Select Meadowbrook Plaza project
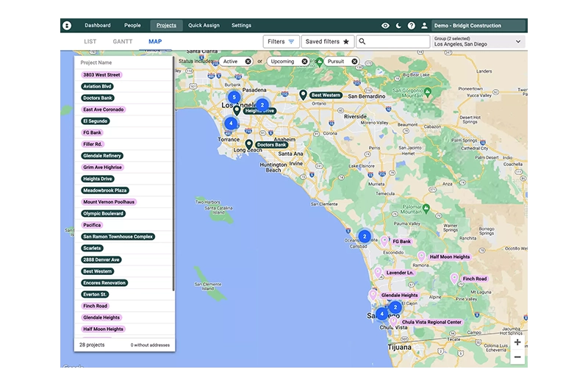Viewport: 588px width, 386px height. [104, 190]
